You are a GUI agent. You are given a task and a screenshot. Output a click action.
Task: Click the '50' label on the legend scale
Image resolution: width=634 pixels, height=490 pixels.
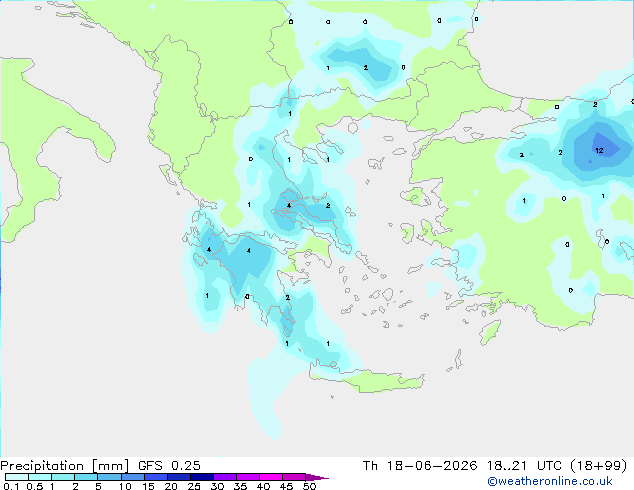coord(309,486)
